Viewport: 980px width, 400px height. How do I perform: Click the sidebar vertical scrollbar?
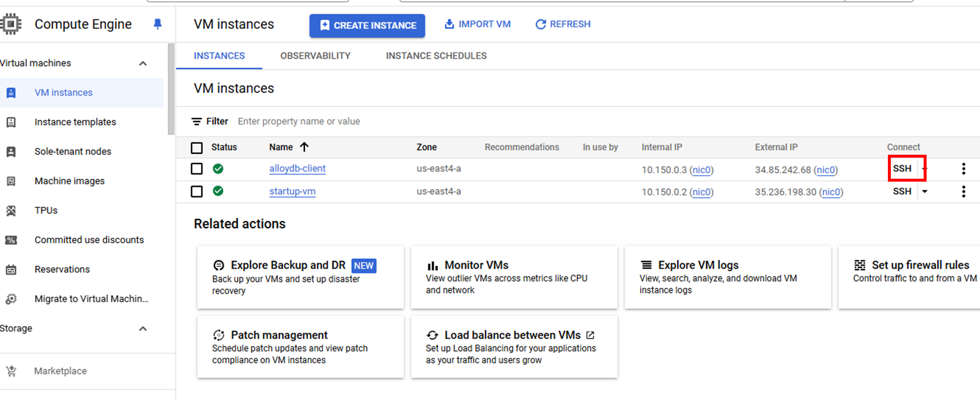(x=171, y=89)
